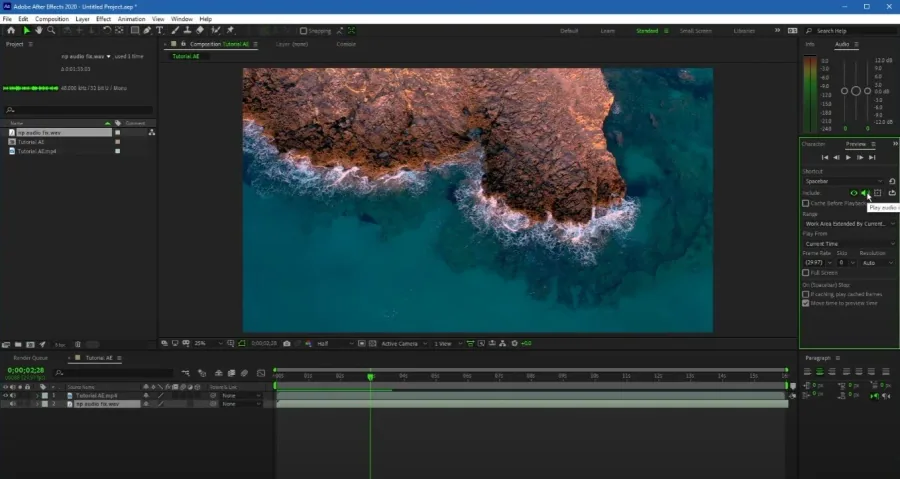Jump to first frame in Preview panel
900x479 pixels.
(825, 157)
